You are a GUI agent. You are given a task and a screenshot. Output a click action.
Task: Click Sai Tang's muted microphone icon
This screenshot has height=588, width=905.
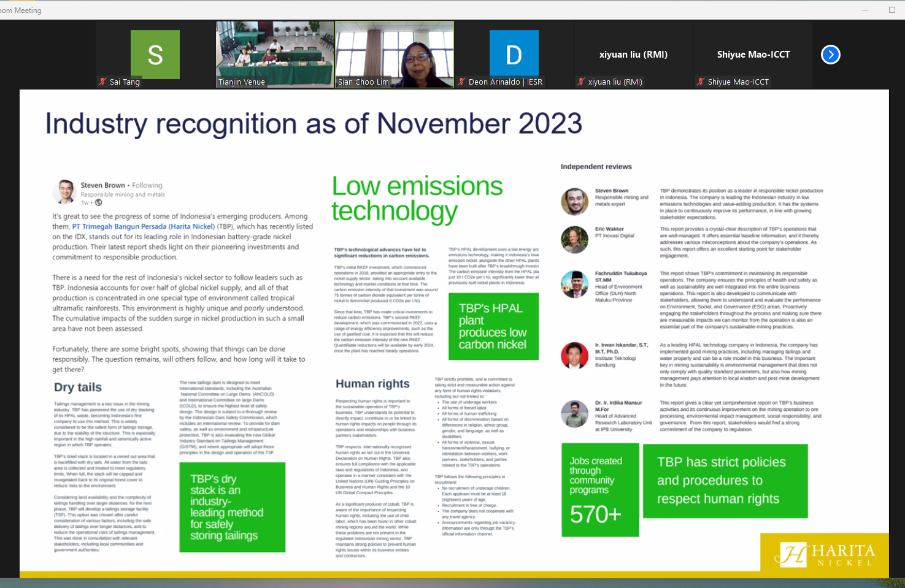click(x=103, y=82)
